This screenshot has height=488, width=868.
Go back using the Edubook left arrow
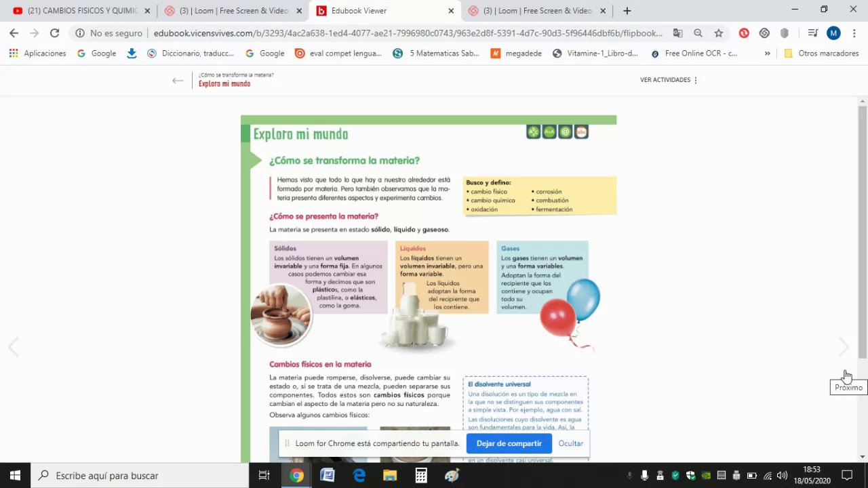pos(178,81)
